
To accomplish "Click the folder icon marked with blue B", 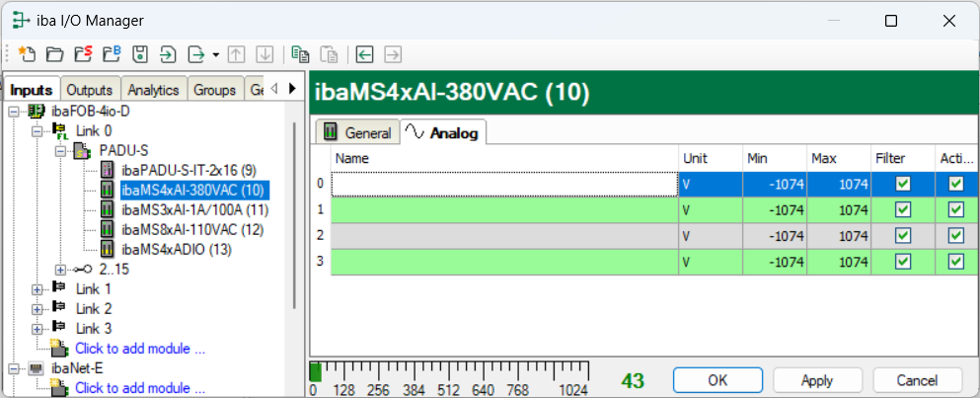I will [x=112, y=54].
